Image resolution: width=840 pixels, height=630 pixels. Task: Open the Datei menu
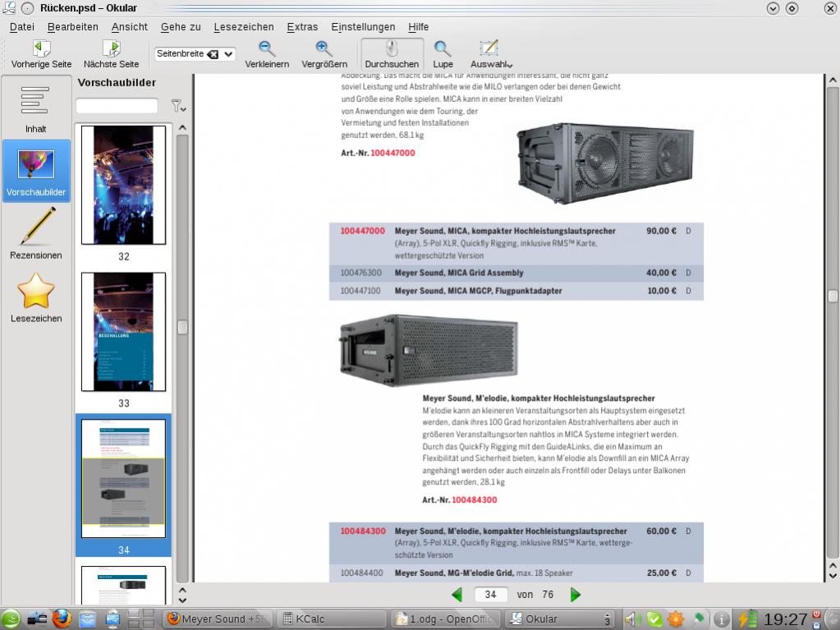22,27
